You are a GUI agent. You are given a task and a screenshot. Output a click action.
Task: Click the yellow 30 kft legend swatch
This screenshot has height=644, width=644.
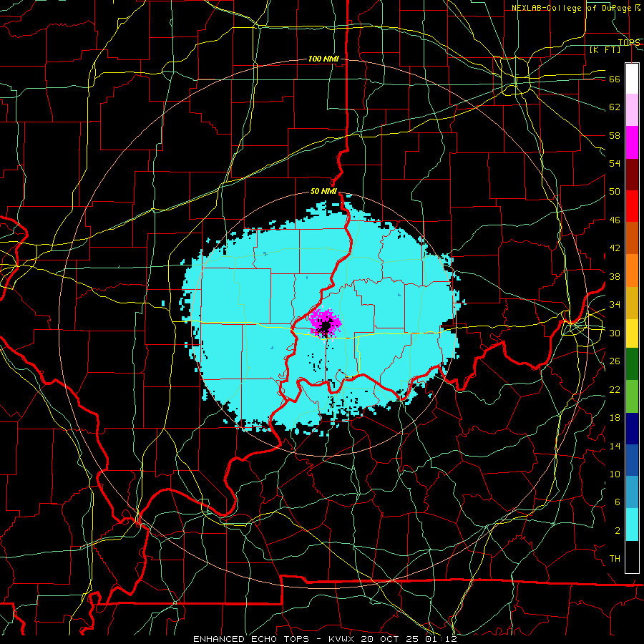click(632, 333)
